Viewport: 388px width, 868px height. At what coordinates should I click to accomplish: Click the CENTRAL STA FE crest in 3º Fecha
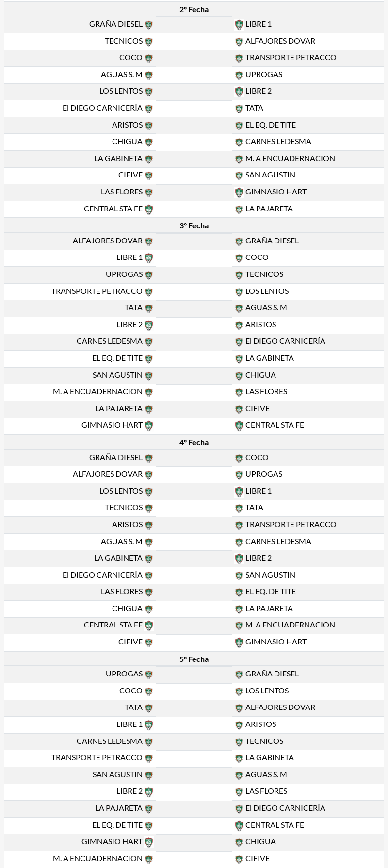239,426
